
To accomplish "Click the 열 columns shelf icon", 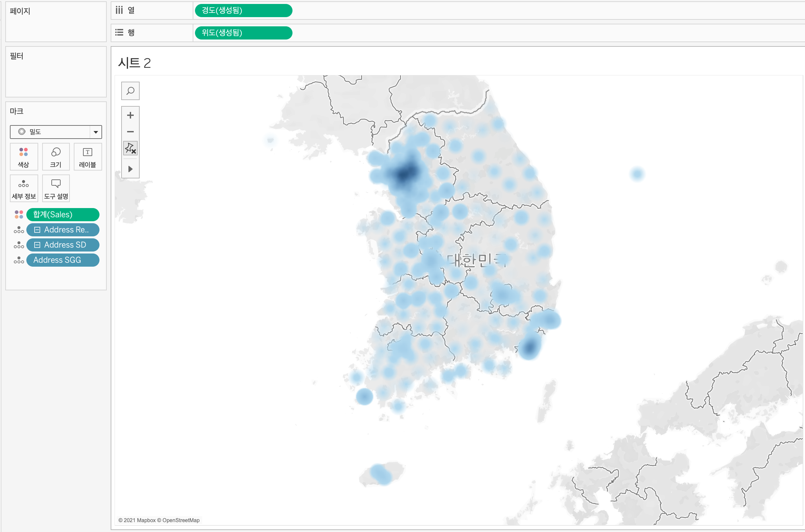I will click(119, 10).
